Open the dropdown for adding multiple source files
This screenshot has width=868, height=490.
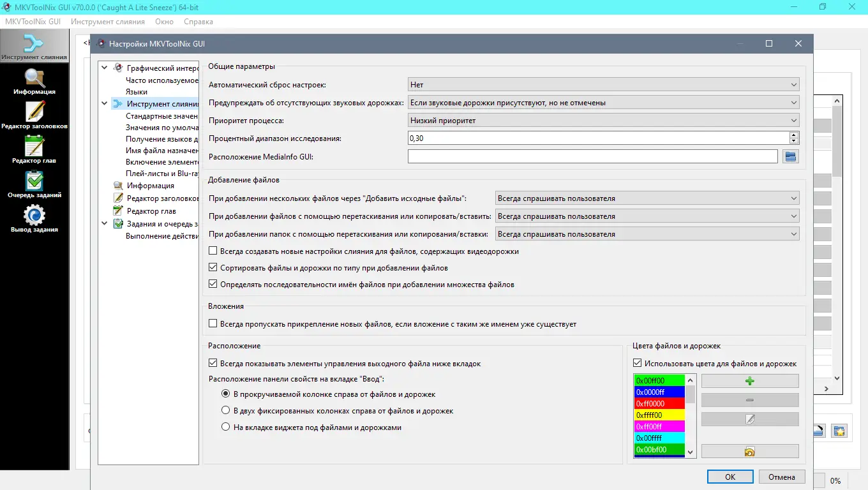pyautogui.click(x=647, y=198)
